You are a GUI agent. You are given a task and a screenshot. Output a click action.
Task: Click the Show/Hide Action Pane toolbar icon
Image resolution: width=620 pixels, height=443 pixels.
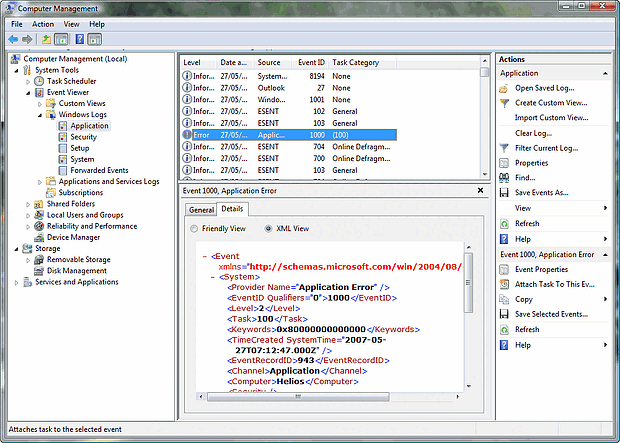click(95, 39)
